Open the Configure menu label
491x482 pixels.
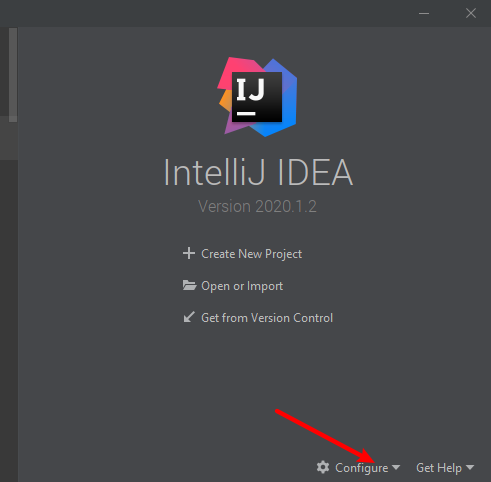(x=362, y=468)
